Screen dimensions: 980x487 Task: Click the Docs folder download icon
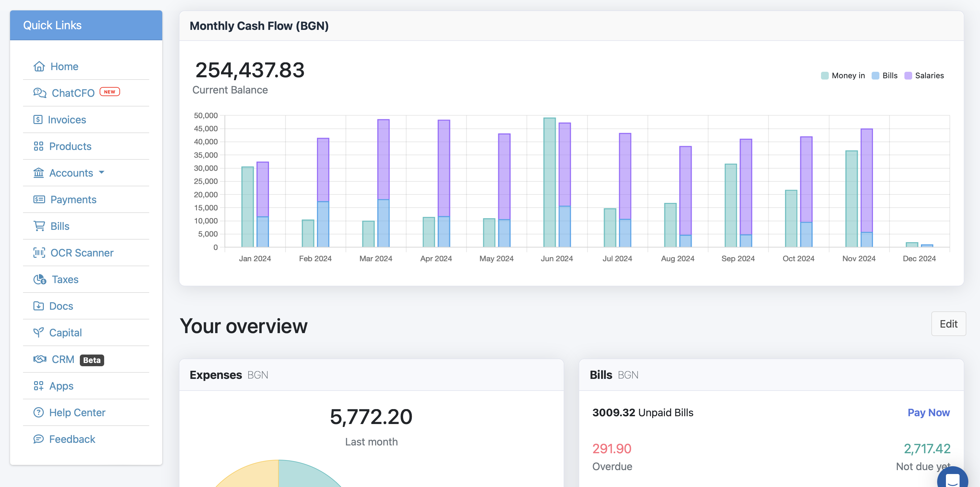point(38,306)
